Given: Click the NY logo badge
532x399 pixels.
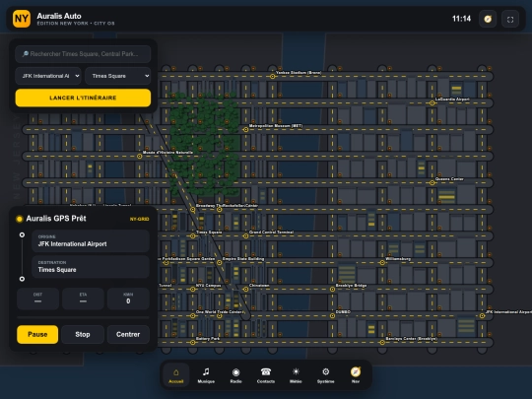Looking at the screenshot, I should tap(22, 19).
